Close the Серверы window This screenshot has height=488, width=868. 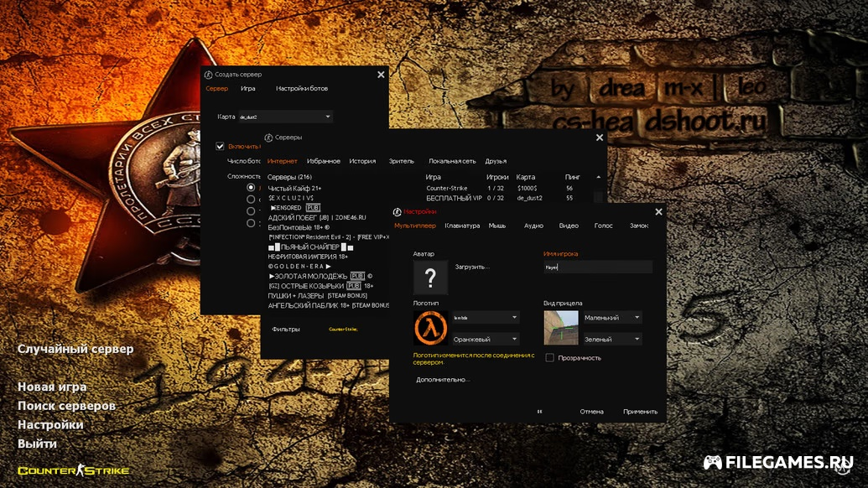[x=600, y=138]
